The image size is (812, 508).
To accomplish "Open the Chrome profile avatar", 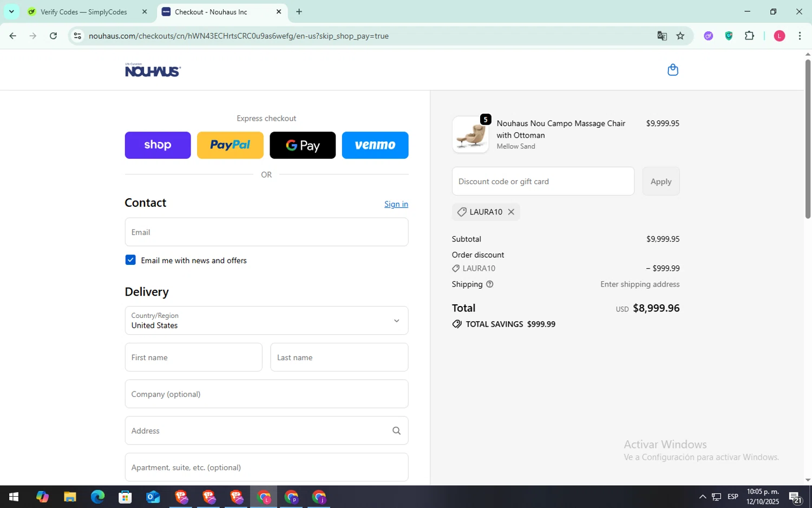I will (x=780, y=36).
